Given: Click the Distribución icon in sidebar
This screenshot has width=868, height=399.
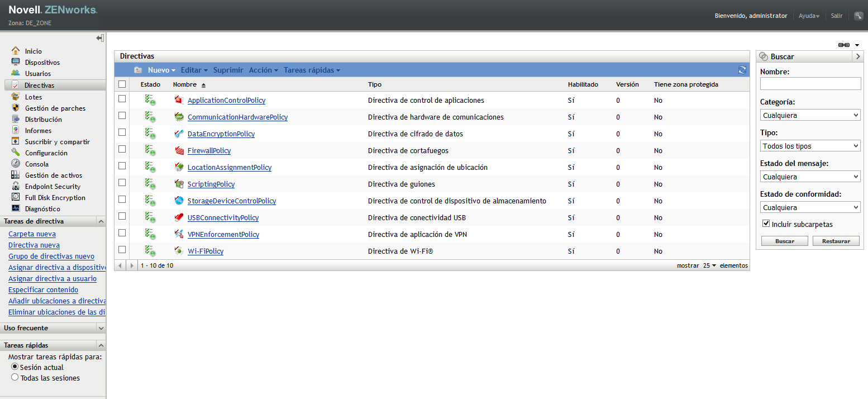Looking at the screenshot, I should pos(16,119).
